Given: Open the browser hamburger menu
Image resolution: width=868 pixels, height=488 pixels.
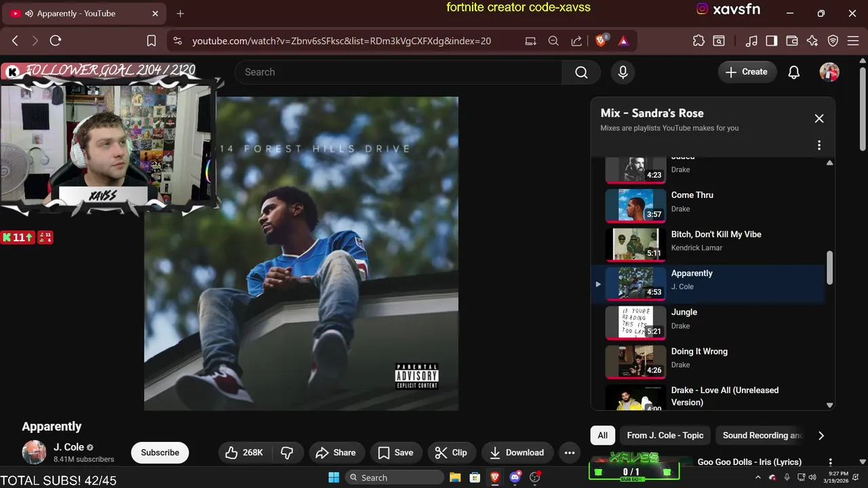Looking at the screenshot, I should (853, 41).
